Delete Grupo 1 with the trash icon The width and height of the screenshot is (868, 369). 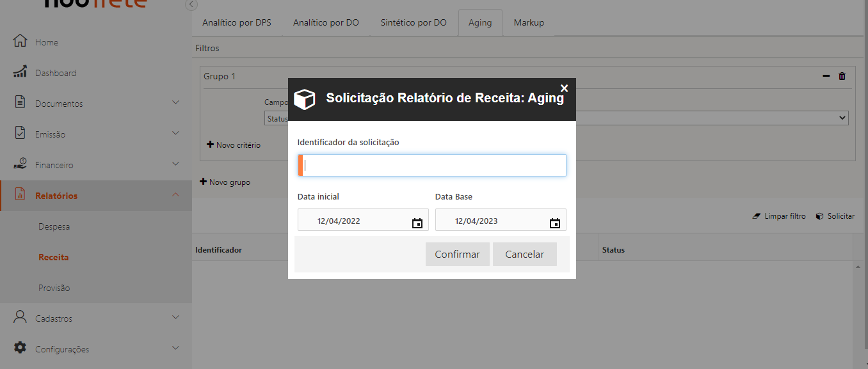pyautogui.click(x=842, y=76)
